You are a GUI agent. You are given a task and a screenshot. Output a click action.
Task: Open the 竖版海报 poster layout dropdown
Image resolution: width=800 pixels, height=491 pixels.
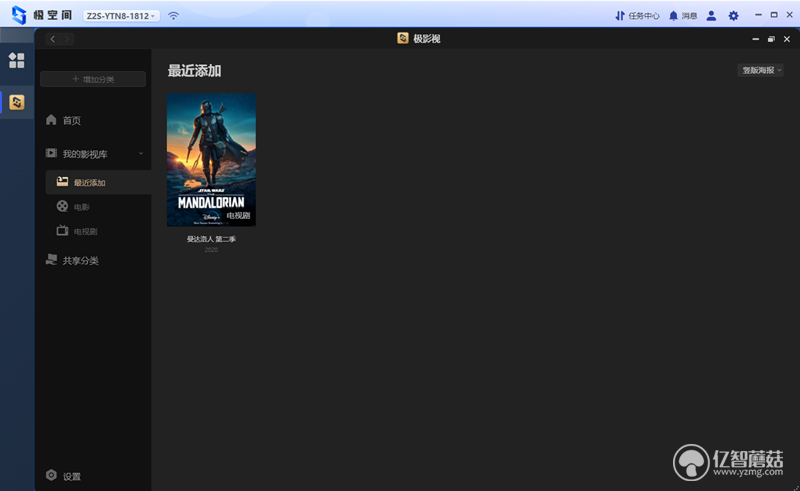pyautogui.click(x=761, y=70)
